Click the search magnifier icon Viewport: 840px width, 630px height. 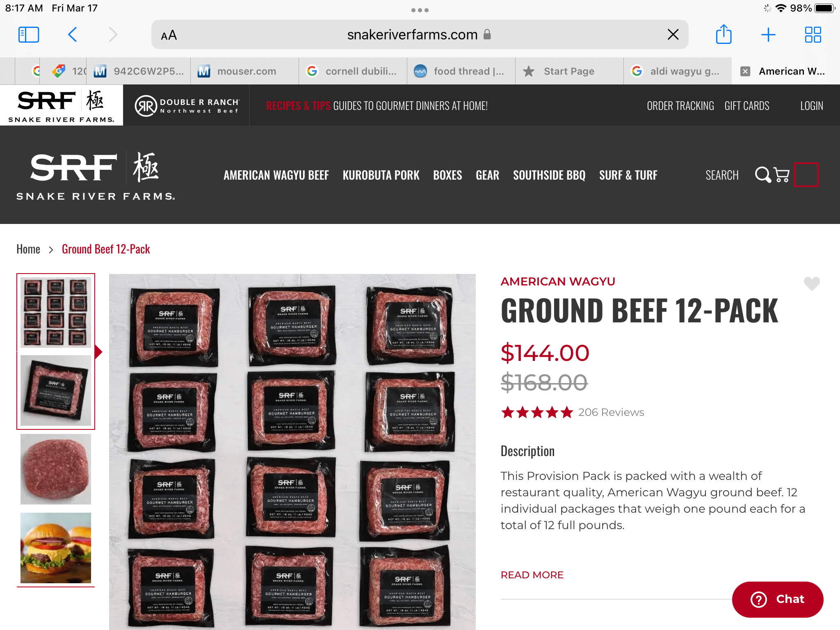pyautogui.click(x=763, y=175)
